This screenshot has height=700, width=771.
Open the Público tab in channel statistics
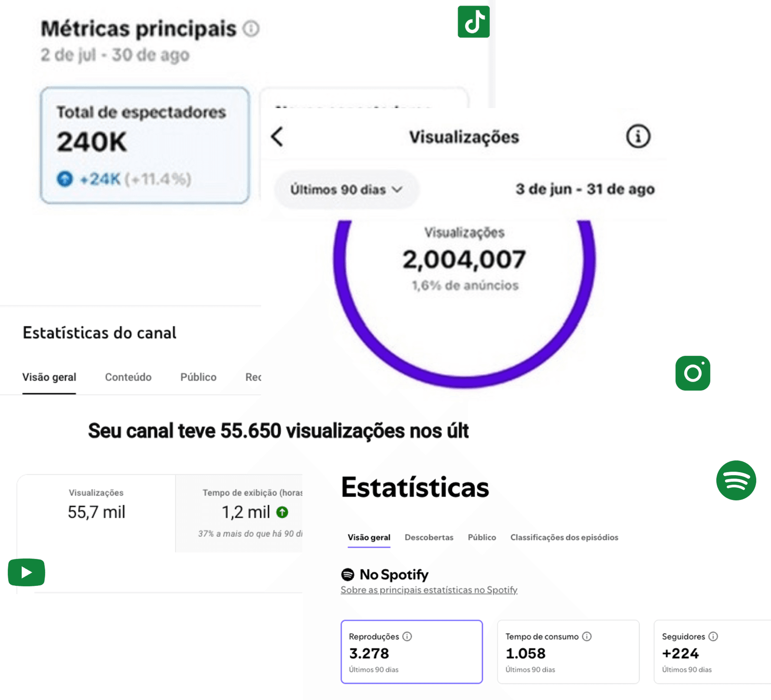point(198,377)
